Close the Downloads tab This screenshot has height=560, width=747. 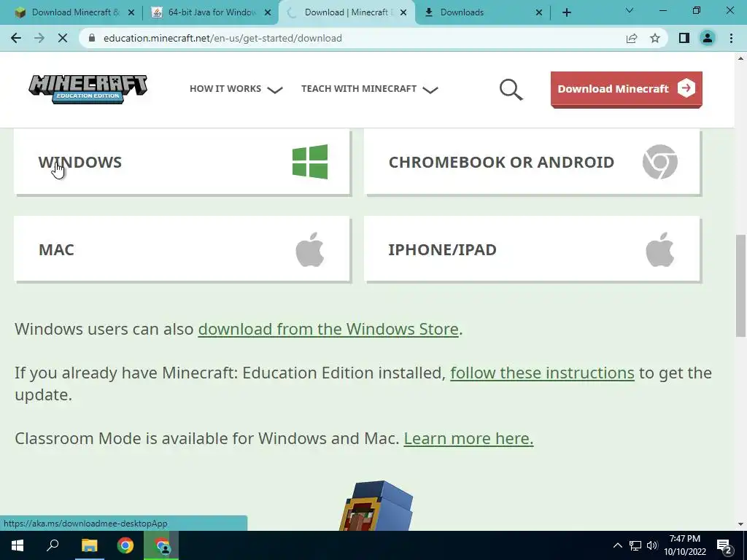point(539,12)
